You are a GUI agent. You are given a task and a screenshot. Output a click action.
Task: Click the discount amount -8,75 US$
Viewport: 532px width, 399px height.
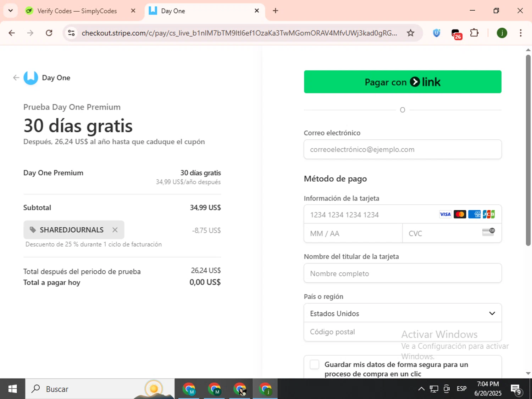click(x=206, y=230)
